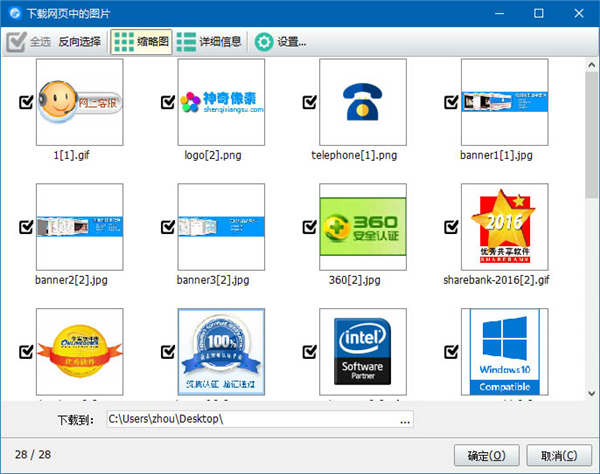Image resolution: width=600 pixels, height=474 pixels.
Task: Click the 确定(O) confirm button
Action: pyautogui.click(x=485, y=455)
